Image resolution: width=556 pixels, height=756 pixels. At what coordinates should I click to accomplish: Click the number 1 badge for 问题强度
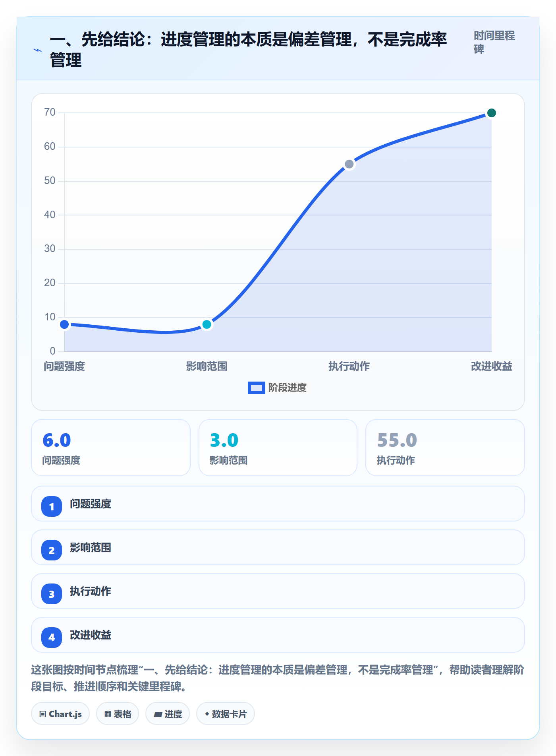(52, 506)
